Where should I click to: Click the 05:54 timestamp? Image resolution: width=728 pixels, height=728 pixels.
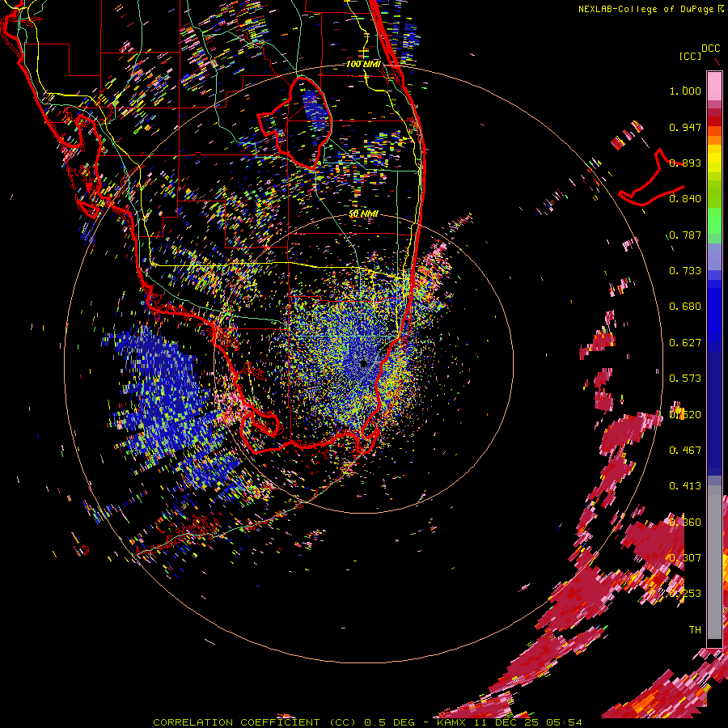(564, 722)
